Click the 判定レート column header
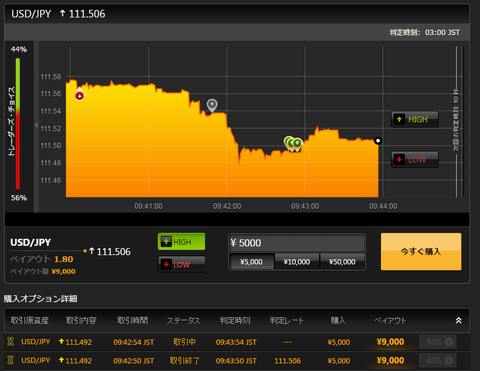The height and width of the screenshot is (371, 480). (x=287, y=320)
